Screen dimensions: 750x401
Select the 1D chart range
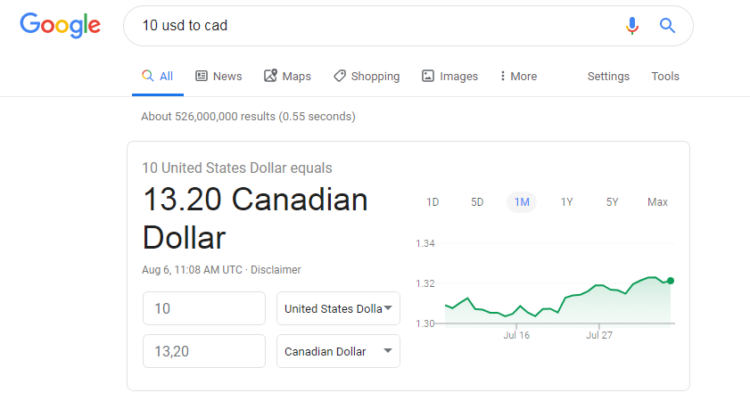click(x=433, y=202)
